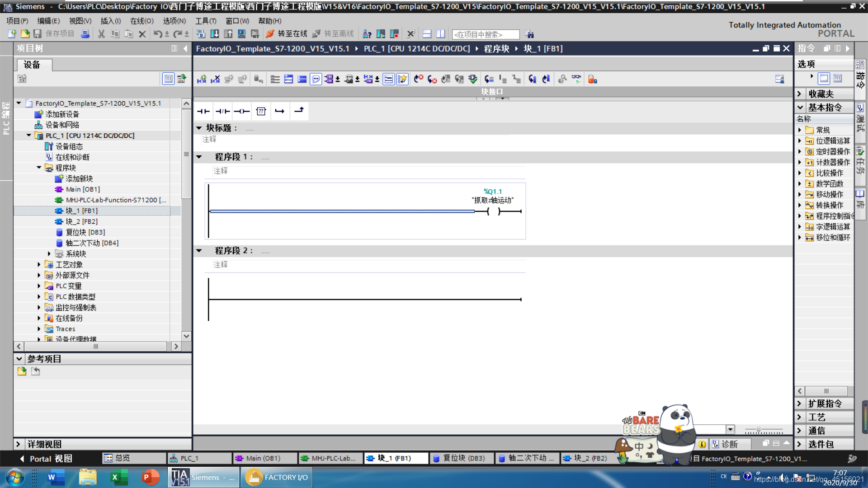Switch to 块_2 (FB2) editor tab

click(x=587, y=458)
